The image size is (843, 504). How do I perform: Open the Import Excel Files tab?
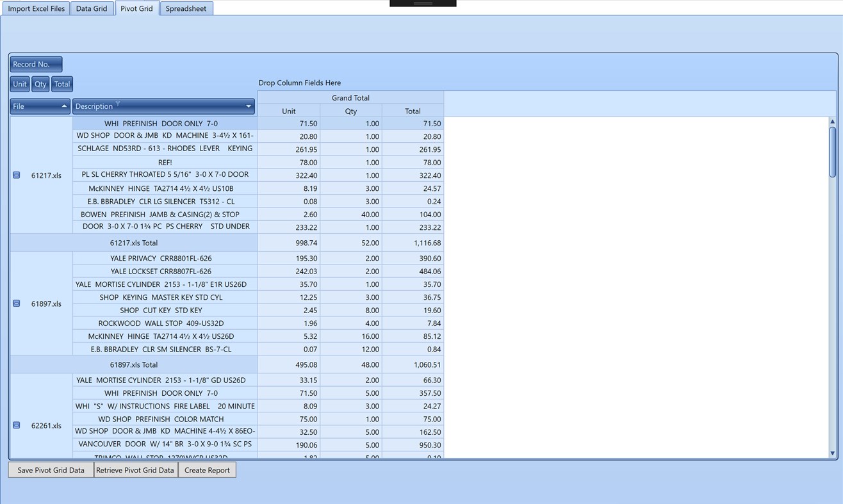36,8
